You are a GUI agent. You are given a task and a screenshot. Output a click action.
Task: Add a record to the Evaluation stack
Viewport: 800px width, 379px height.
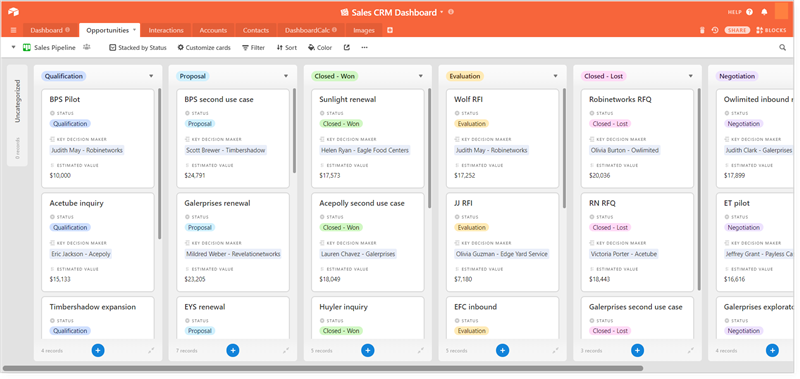pos(502,350)
